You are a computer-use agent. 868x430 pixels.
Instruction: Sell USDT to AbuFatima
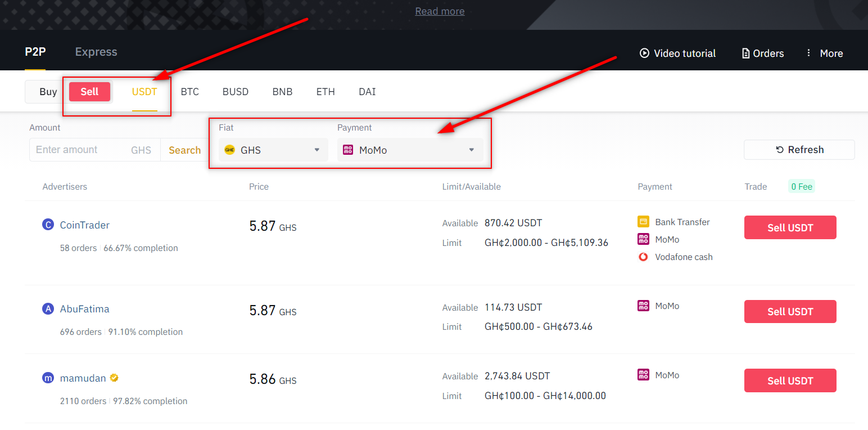[x=790, y=311]
